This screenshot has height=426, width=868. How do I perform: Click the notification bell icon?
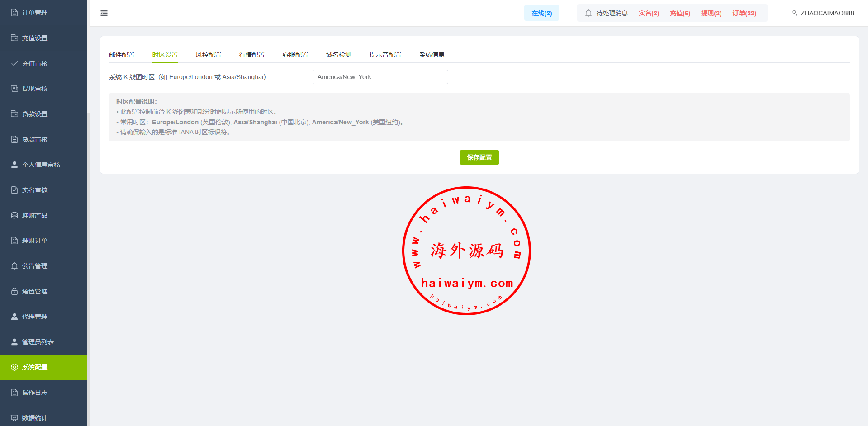pos(588,13)
